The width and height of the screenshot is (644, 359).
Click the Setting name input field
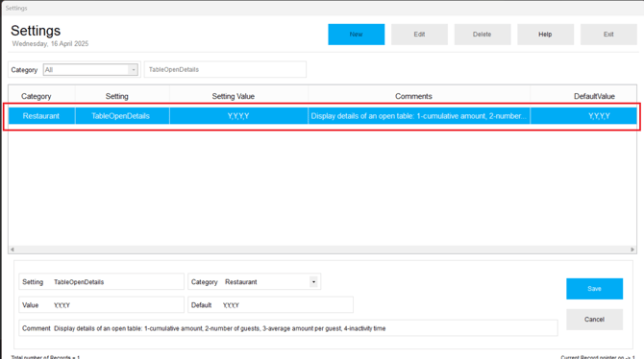click(x=117, y=282)
